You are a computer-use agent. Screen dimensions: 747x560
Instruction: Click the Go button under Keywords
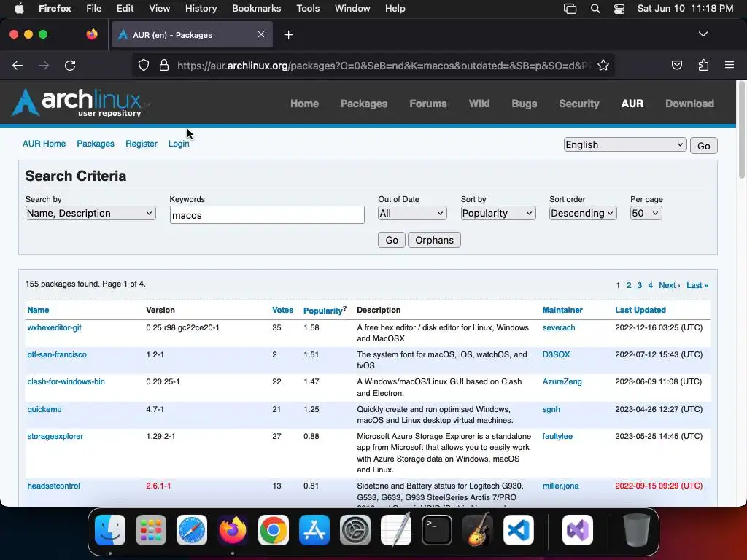click(x=392, y=240)
